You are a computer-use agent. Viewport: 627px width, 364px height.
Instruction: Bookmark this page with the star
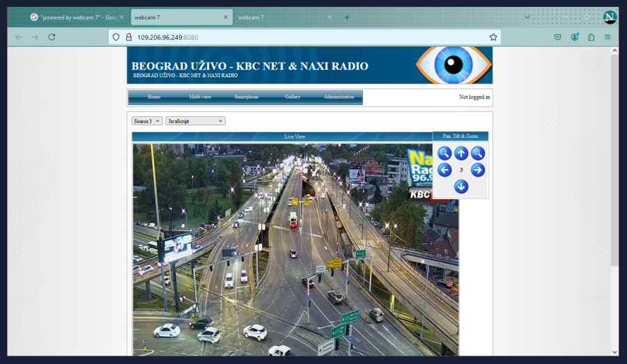coord(493,37)
